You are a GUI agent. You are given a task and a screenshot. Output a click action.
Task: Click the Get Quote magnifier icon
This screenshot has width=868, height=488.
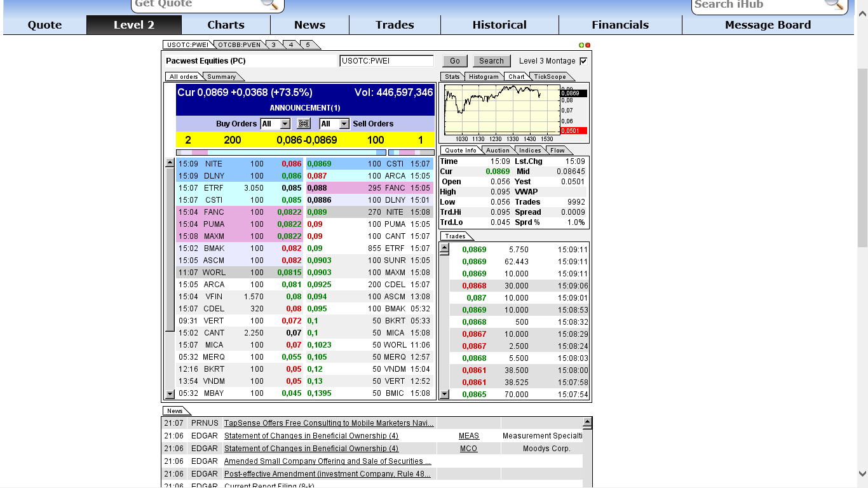pos(269,4)
